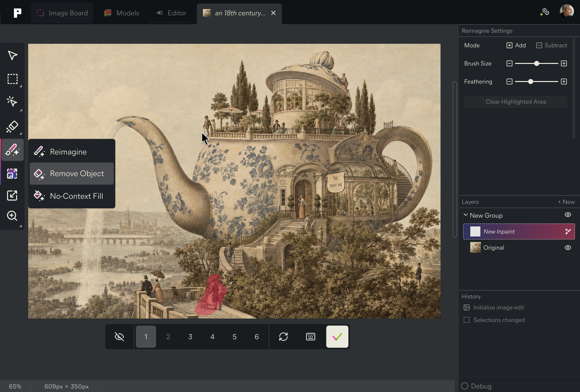Choose Reimagine from the tool flyout

click(x=72, y=152)
